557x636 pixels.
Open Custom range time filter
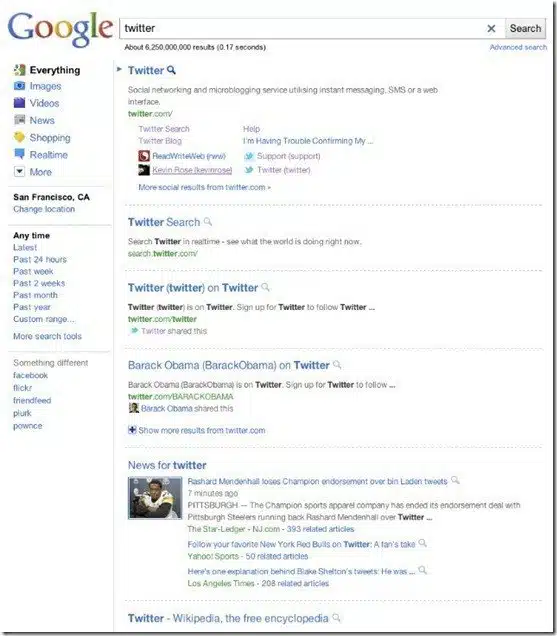[x=44, y=319]
